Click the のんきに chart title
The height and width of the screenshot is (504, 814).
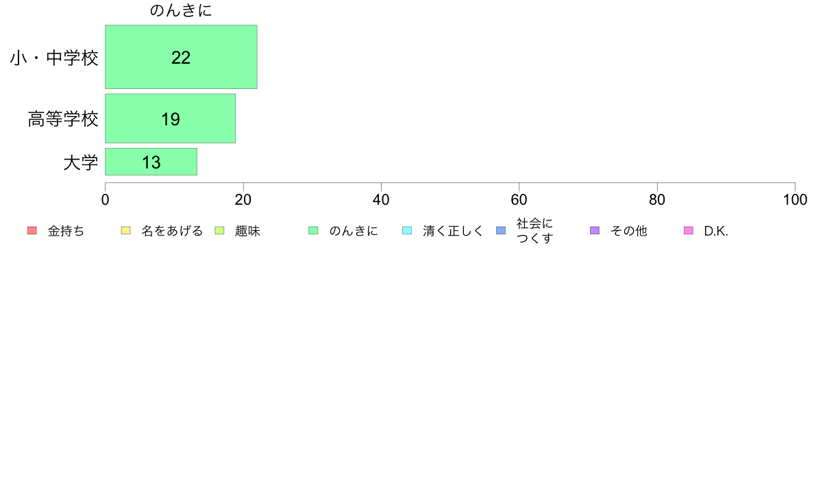tap(181, 10)
